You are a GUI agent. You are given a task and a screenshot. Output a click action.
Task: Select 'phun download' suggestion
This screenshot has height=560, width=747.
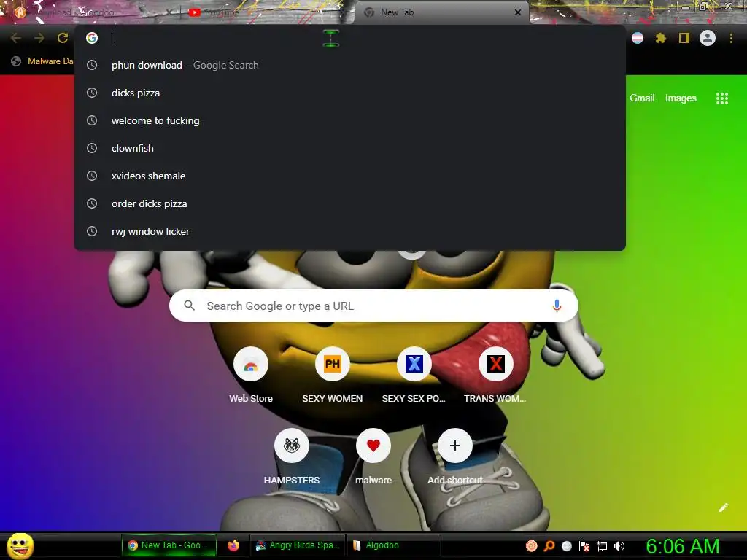coord(350,65)
